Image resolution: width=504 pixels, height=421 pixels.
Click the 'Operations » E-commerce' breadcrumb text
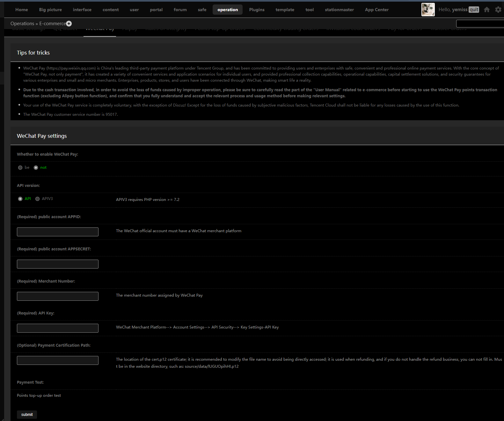[38, 24]
